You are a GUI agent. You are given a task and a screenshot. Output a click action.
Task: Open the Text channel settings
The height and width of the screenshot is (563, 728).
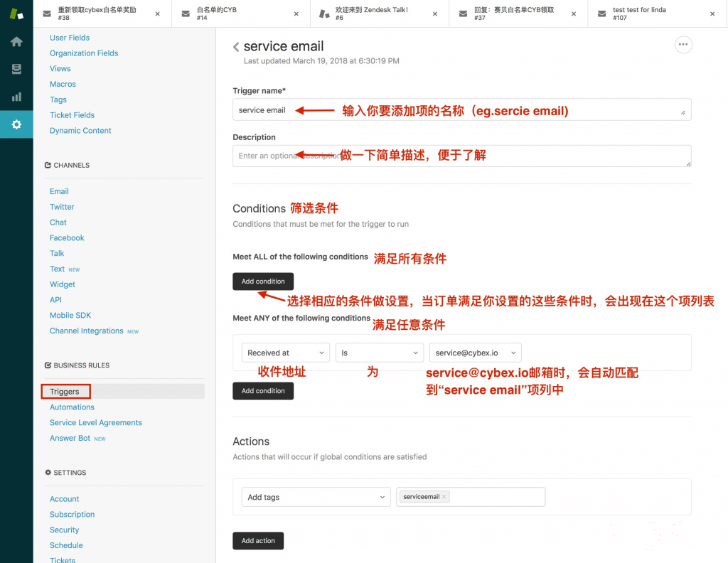click(x=57, y=269)
